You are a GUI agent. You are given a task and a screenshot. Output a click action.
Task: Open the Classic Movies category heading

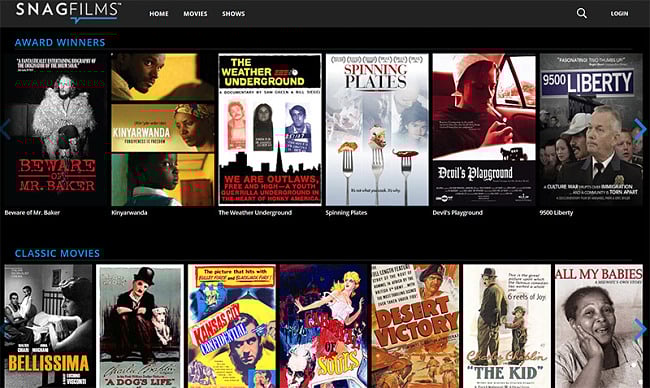pyautogui.click(x=57, y=253)
